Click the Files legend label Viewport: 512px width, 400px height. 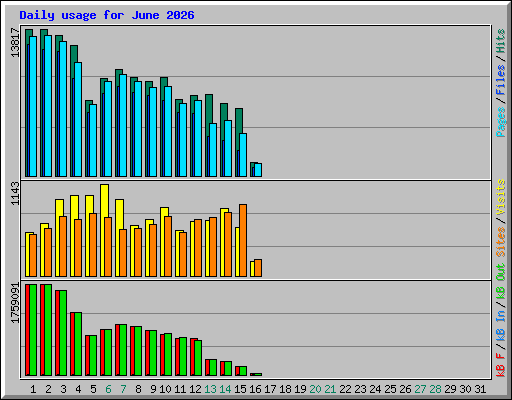(501, 80)
